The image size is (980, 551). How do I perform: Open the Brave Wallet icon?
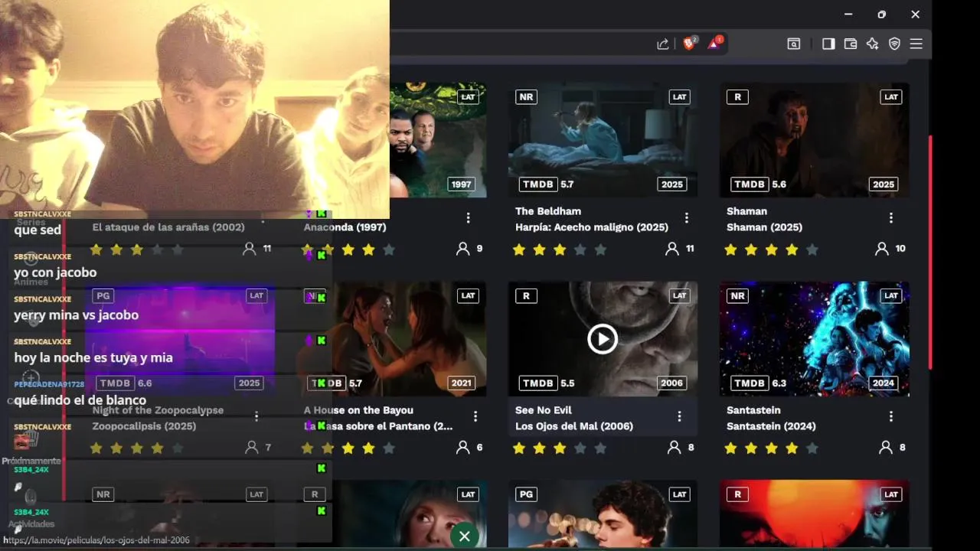(x=851, y=44)
